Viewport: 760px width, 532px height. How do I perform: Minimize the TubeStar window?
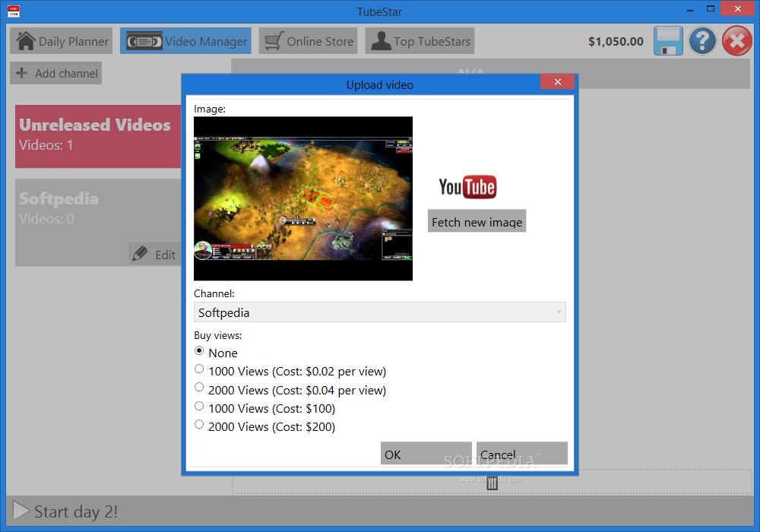[690, 9]
